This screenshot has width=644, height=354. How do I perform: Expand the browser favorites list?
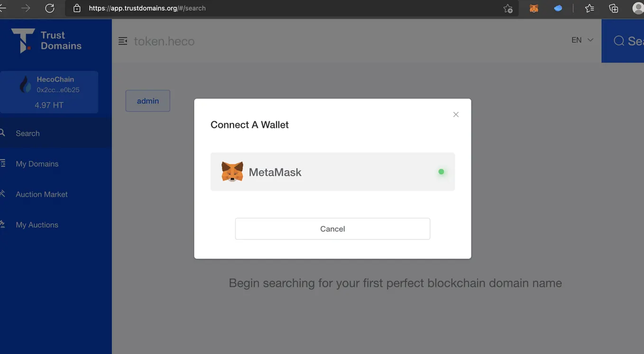pos(589,8)
